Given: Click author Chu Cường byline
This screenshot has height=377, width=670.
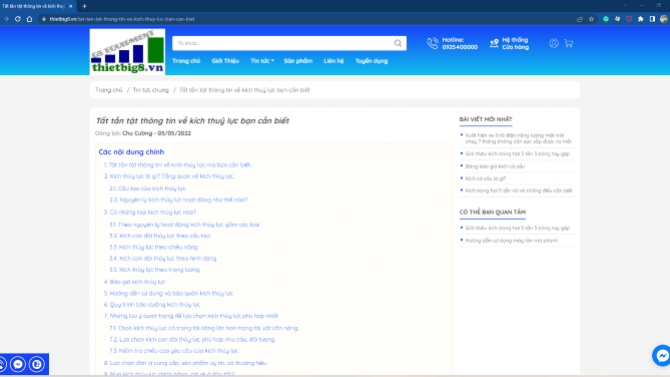Looking at the screenshot, I should (137, 133).
